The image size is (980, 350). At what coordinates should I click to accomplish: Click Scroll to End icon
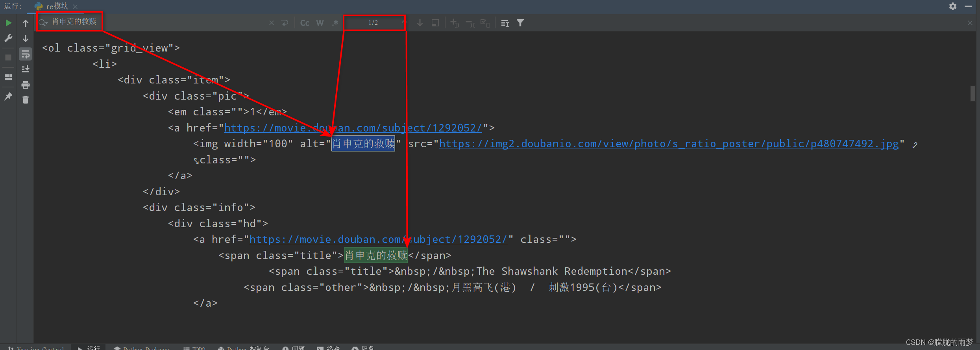pyautogui.click(x=26, y=69)
